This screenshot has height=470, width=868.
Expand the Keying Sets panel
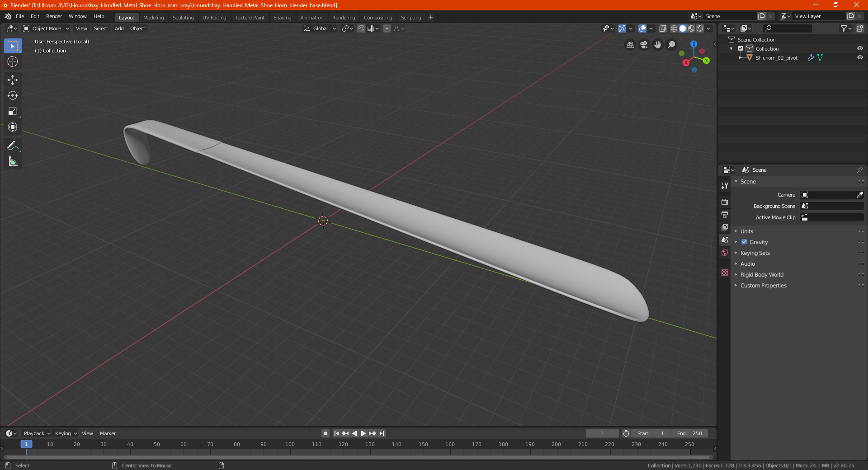(755, 253)
